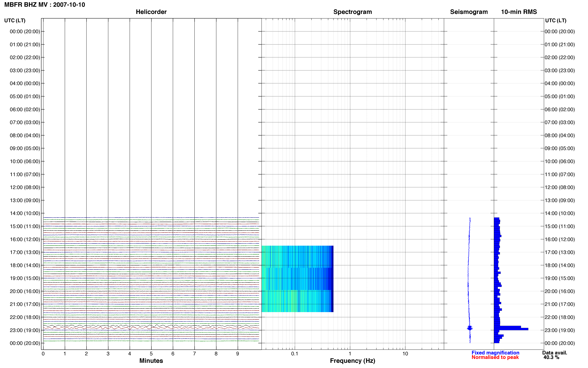The image size is (588, 368).
Task: Click the left '04:00 (00:00)' time label
Action: tap(25, 83)
